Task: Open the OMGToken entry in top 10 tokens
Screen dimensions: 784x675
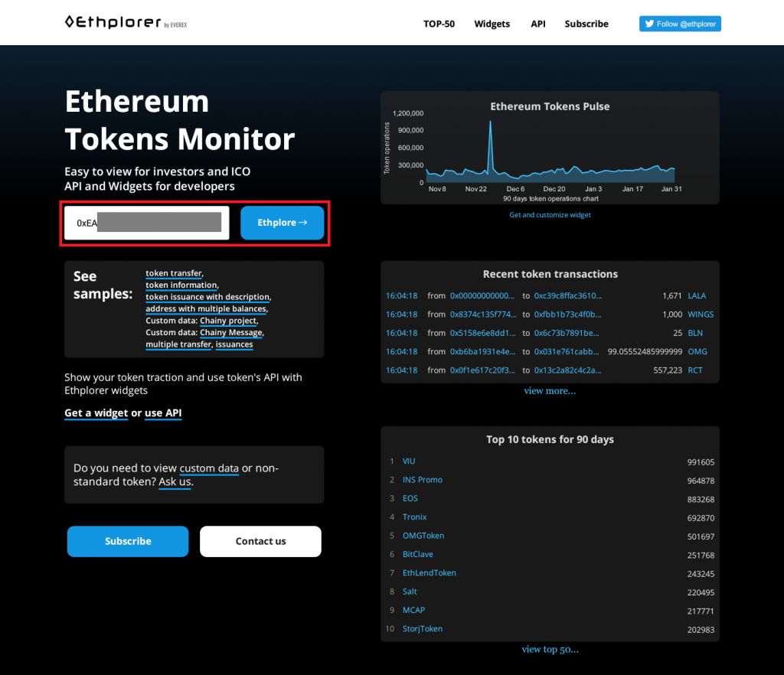Action: [x=423, y=536]
